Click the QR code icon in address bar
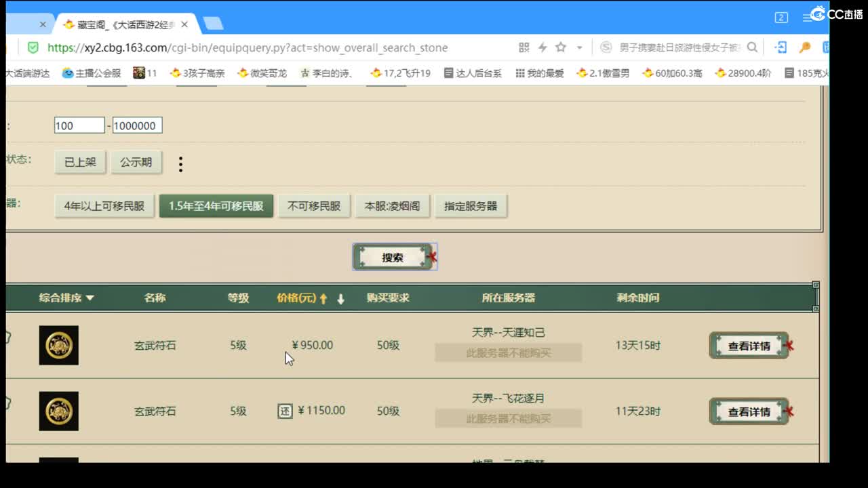This screenshot has width=868, height=488. pos(524,47)
